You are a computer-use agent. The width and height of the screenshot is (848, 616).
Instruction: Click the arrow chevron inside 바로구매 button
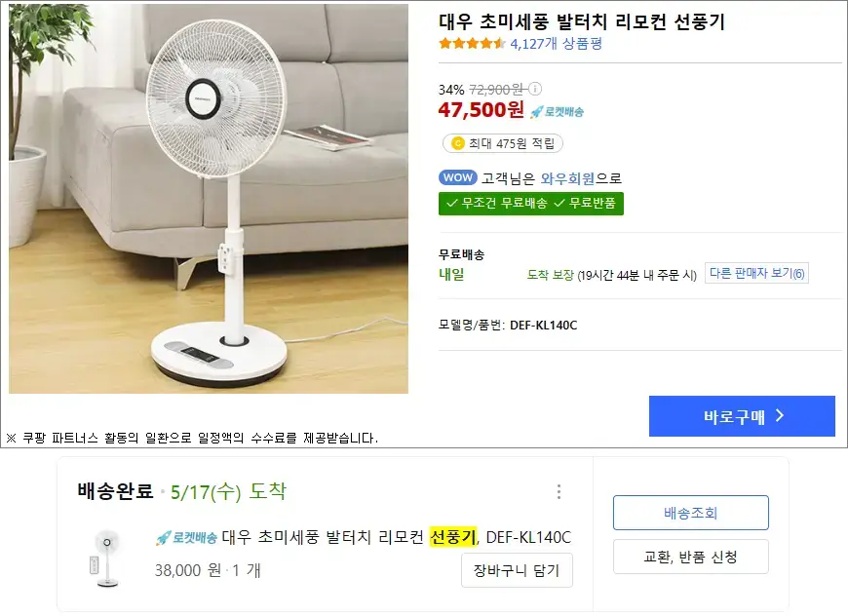tap(778, 415)
